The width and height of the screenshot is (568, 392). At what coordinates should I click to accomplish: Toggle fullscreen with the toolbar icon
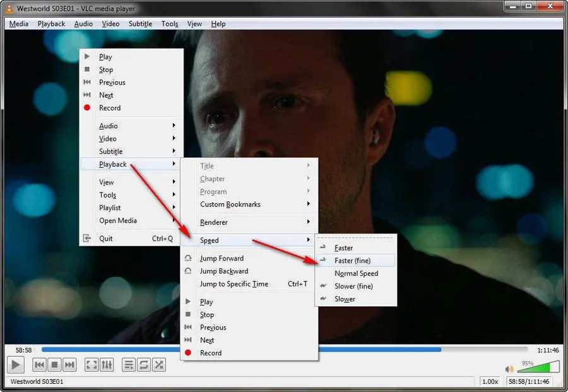(x=92, y=365)
